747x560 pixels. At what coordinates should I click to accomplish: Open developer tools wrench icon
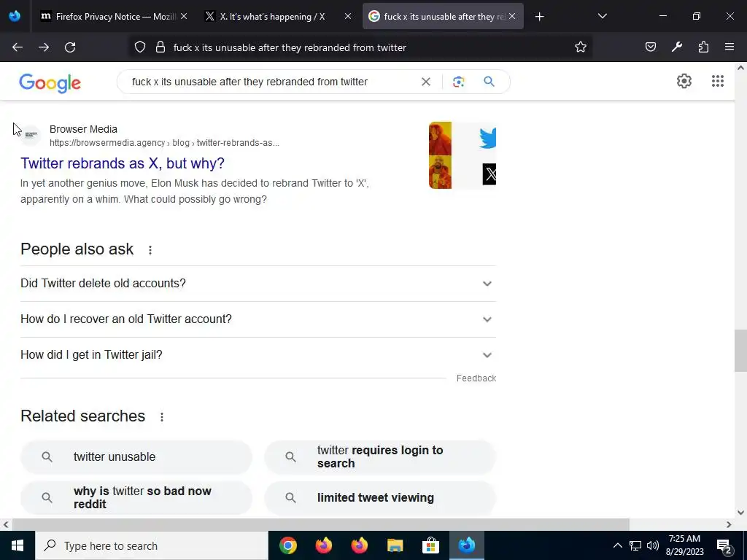676,47
